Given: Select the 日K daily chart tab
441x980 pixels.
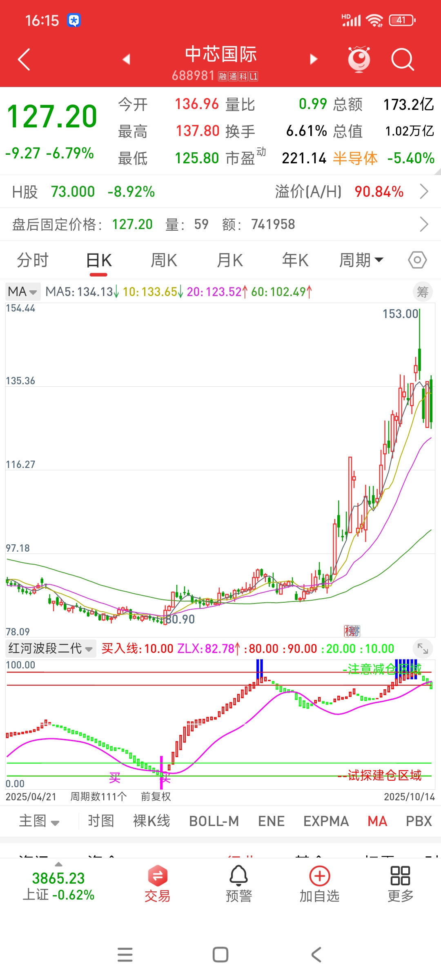Looking at the screenshot, I should (x=99, y=260).
